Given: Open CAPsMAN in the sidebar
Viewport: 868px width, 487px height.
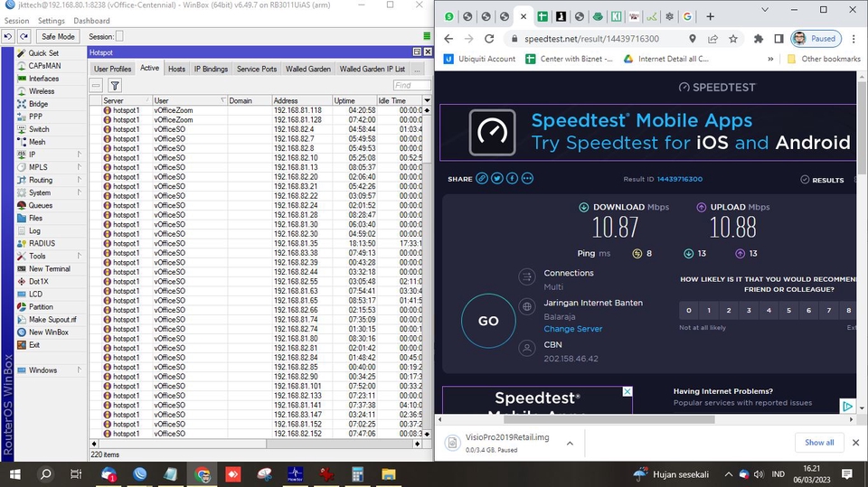Looking at the screenshot, I should click(44, 66).
